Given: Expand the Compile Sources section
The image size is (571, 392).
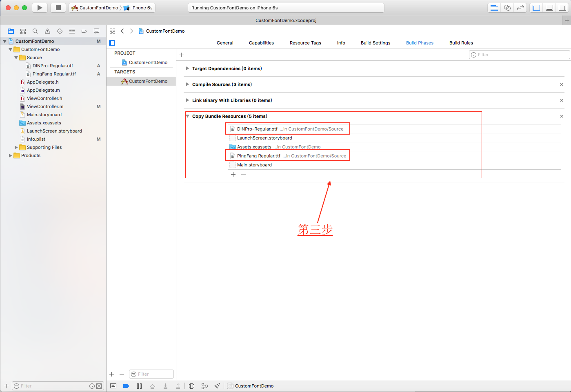Looking at the screenshot, I should pos(187,84).
